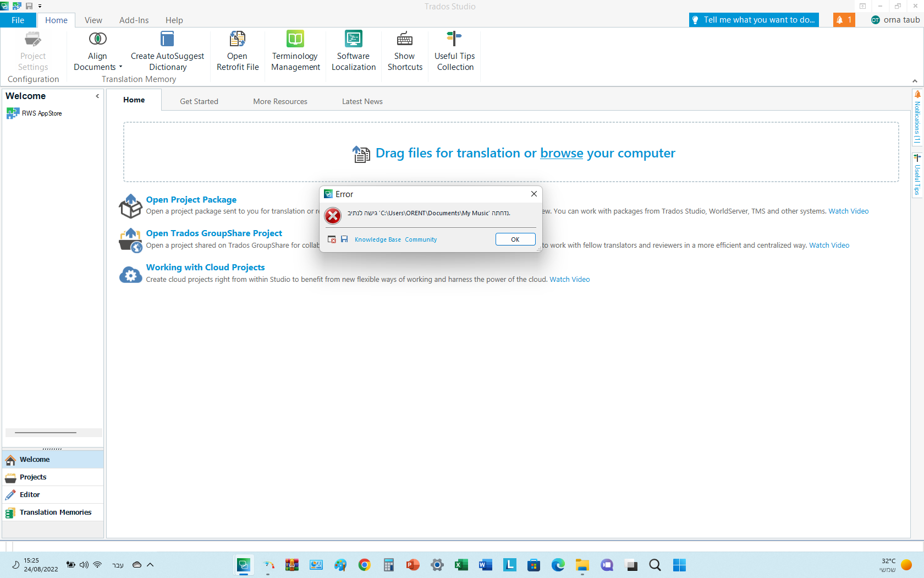Open the Editor view in navigation
The height and width of the screenshot is (578, 924).
click(53, 495)
